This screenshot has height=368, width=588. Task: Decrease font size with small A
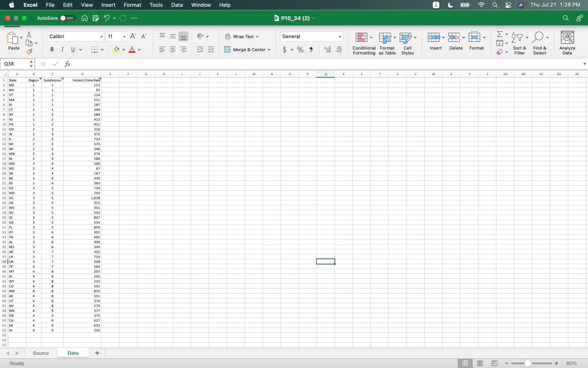coord(144,36)
